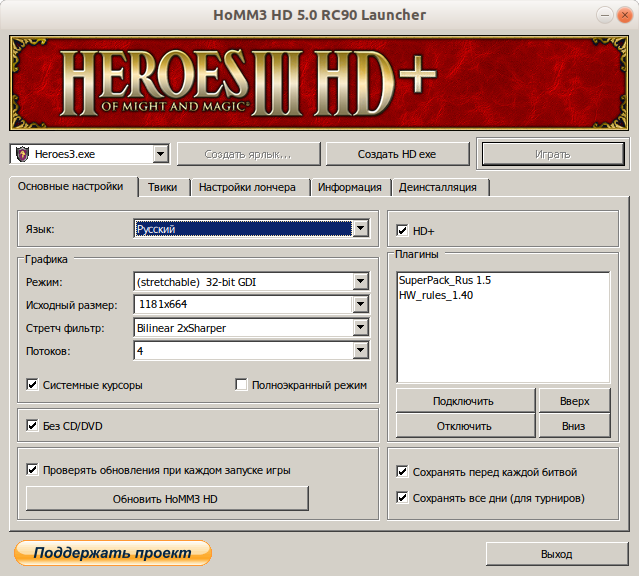
Task: Click the Выход button
Action: [x=557, y=554]
